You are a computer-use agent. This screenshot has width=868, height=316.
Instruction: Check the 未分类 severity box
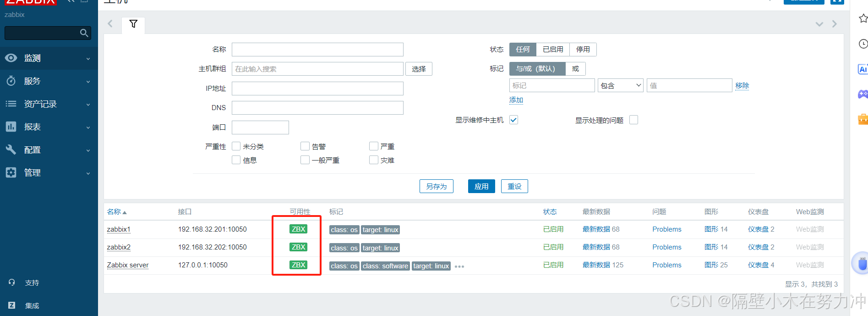pyautogui.click(x=236, y=146)
